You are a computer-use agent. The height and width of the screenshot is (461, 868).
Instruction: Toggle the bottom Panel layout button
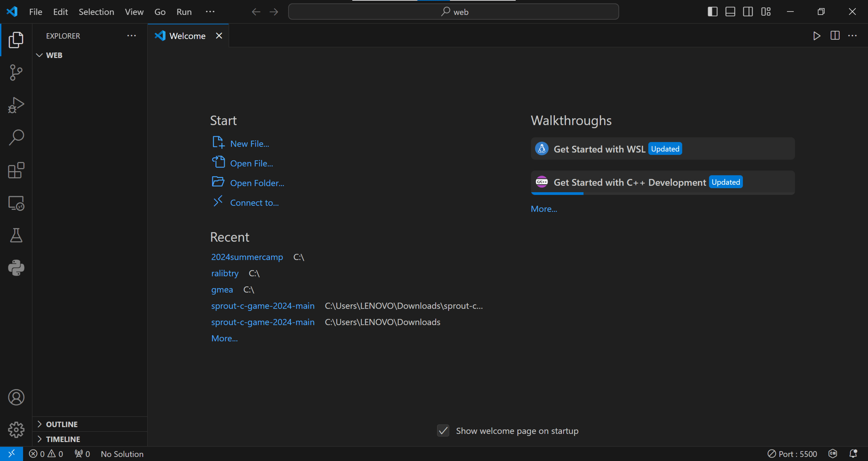tap(730, 12)
